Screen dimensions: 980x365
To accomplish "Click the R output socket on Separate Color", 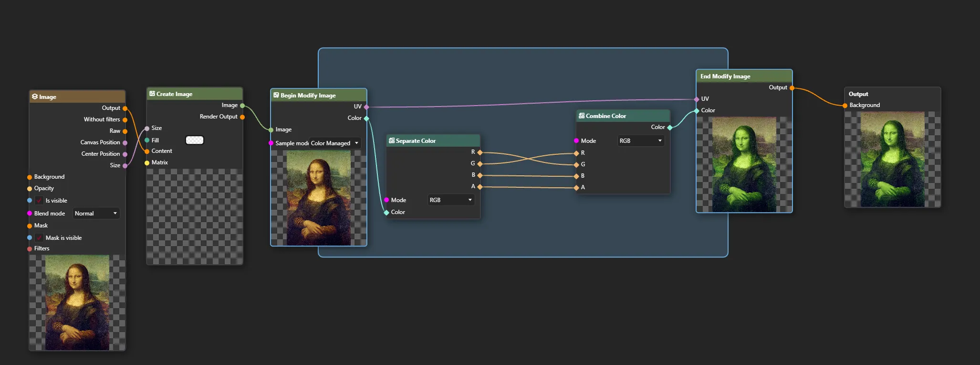I will pyautogui.click(x=480, y=152).
